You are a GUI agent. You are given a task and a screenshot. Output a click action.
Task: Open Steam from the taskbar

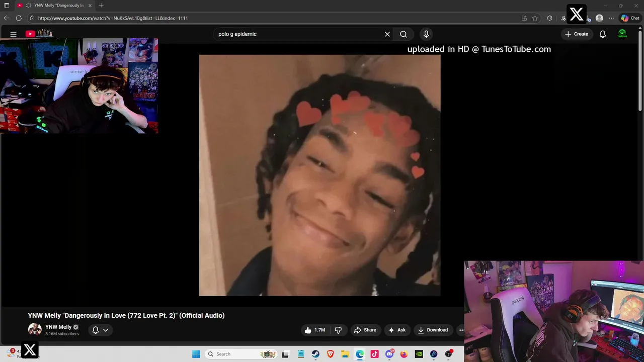(315, 354)
